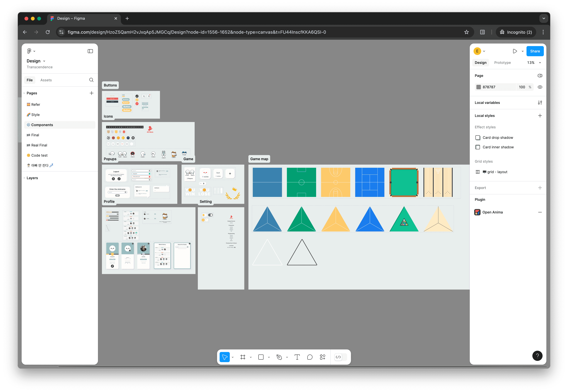Click the grid layout style icon
568x392 pixels.
point(478,172)
